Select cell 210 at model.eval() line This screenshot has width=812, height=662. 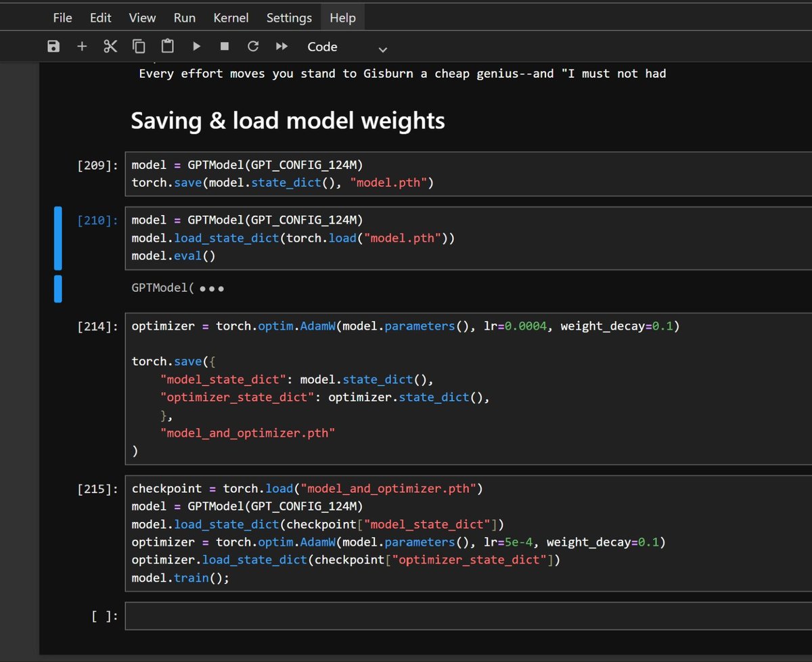(173, 256)
